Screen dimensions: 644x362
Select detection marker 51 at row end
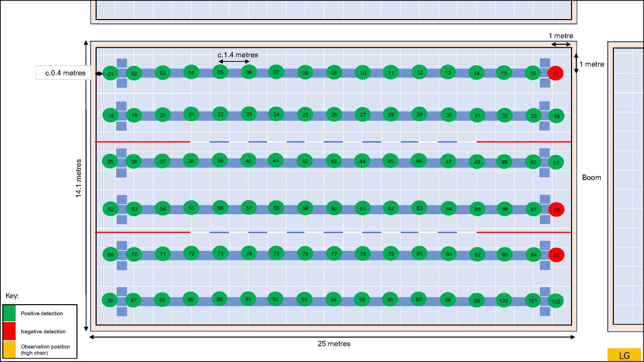click(x=556, y=162)
